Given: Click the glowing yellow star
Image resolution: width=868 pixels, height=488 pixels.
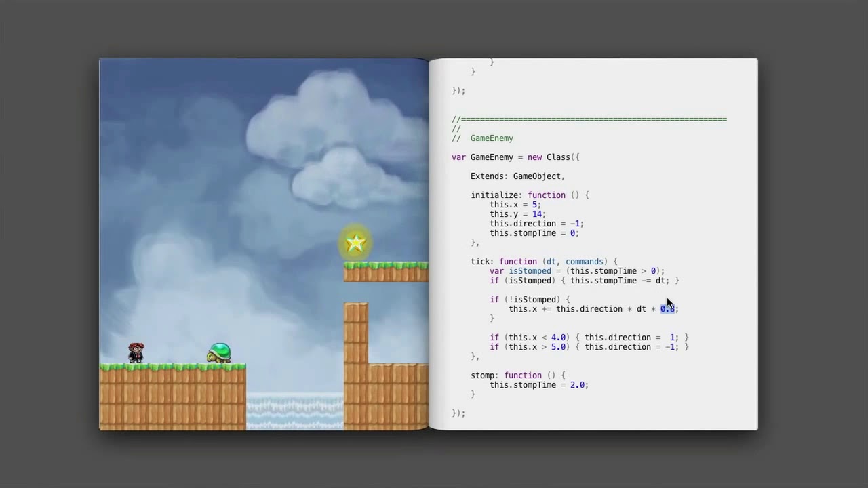Looking at the screenshot, I should coord(355,243).
